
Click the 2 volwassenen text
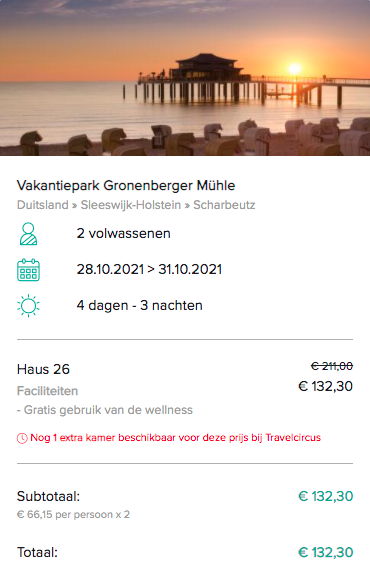(x=123, y=233)
